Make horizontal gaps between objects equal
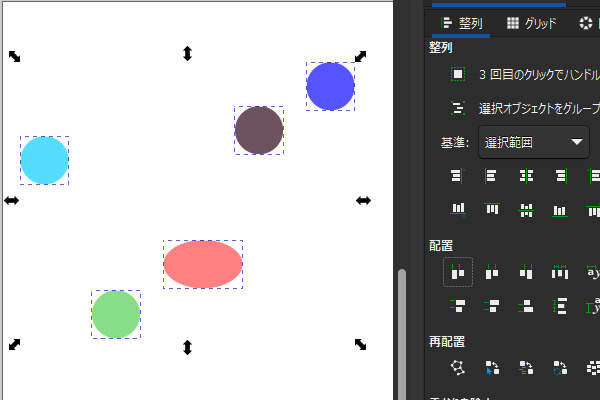600x400 pixels. [x=560, y=272]
